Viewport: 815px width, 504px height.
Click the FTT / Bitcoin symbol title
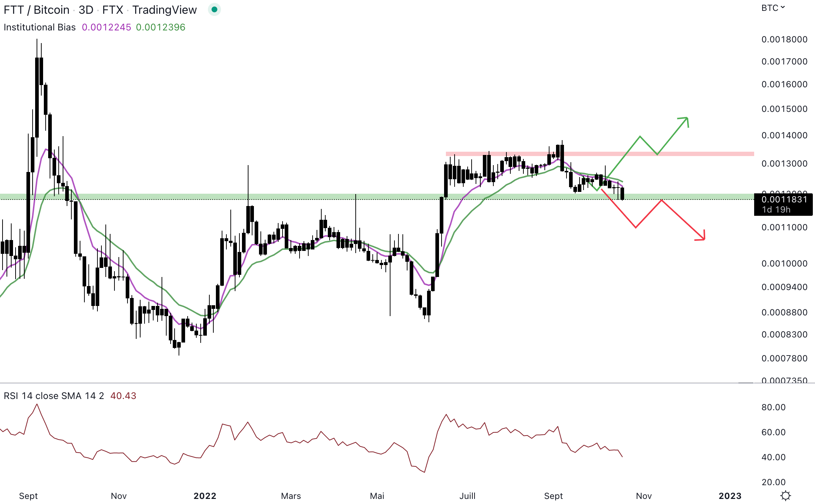37,10
